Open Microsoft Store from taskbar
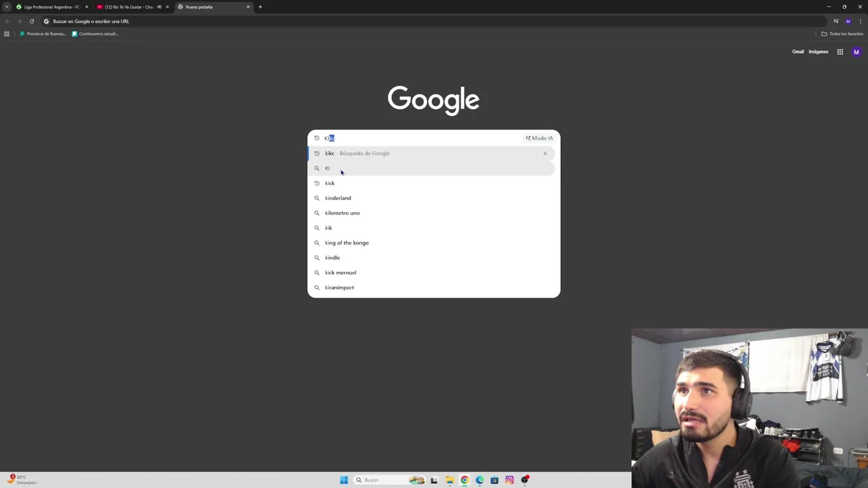 [494, 480]
